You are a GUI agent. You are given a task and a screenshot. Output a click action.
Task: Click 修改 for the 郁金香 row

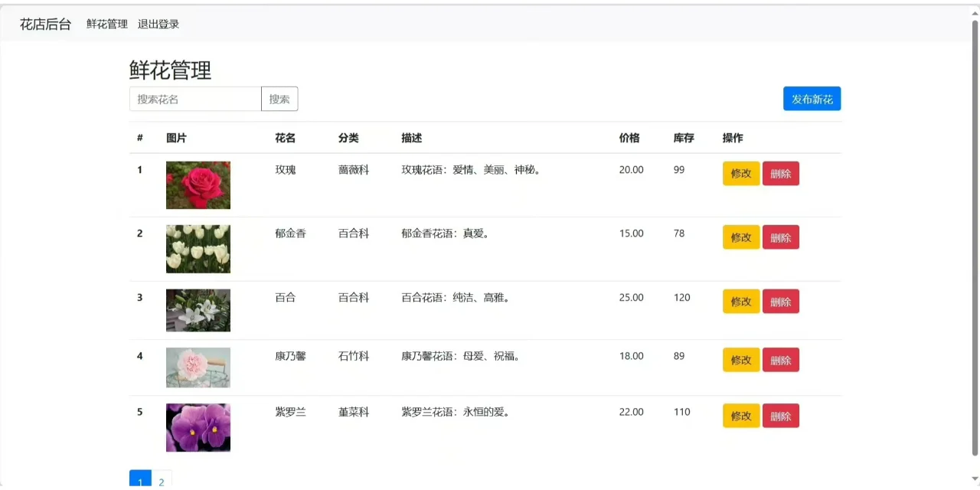(x=740, y=237)
